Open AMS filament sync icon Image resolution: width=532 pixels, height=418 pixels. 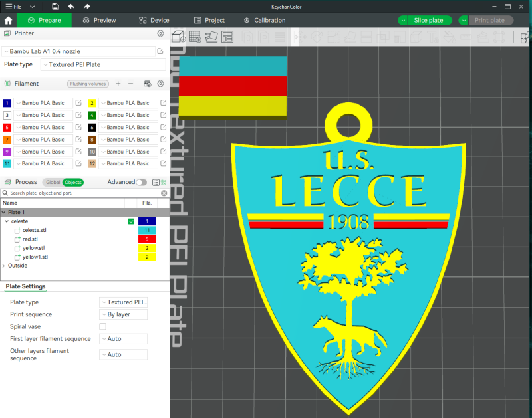coord(147,84)
